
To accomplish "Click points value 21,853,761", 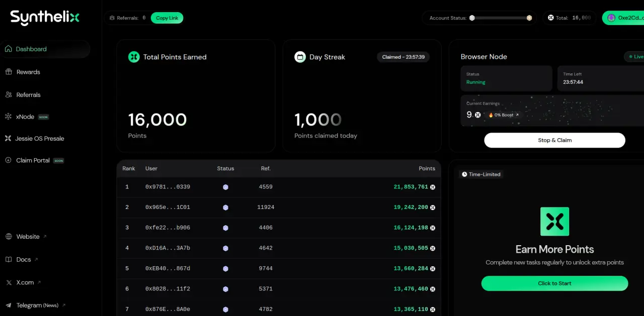I will [x=411, y=187].
